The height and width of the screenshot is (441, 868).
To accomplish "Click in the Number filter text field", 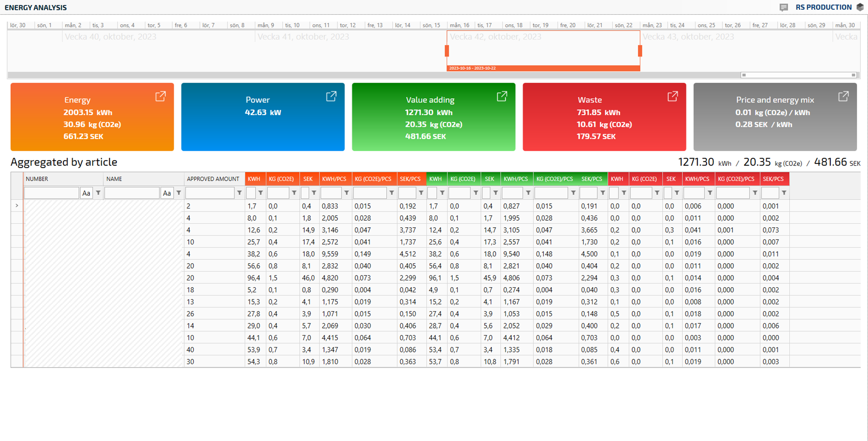I will click(51, 193).
